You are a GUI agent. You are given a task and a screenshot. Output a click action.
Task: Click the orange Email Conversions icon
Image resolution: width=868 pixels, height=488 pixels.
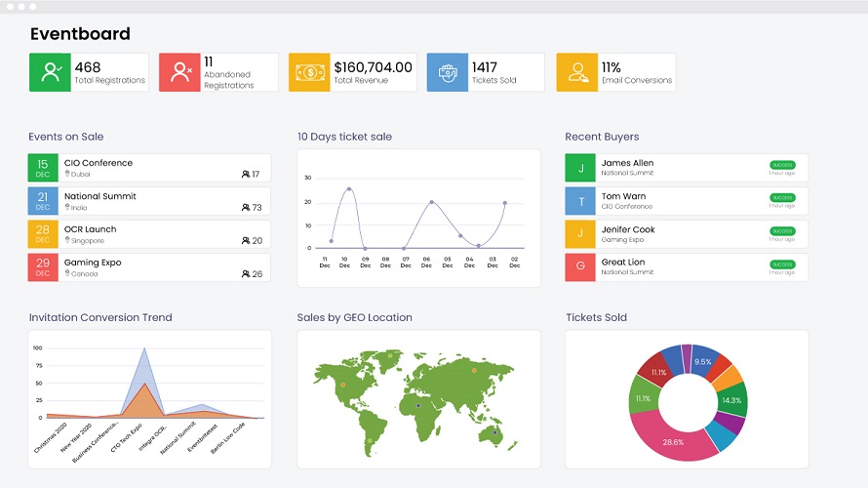[x=576, y=72]
